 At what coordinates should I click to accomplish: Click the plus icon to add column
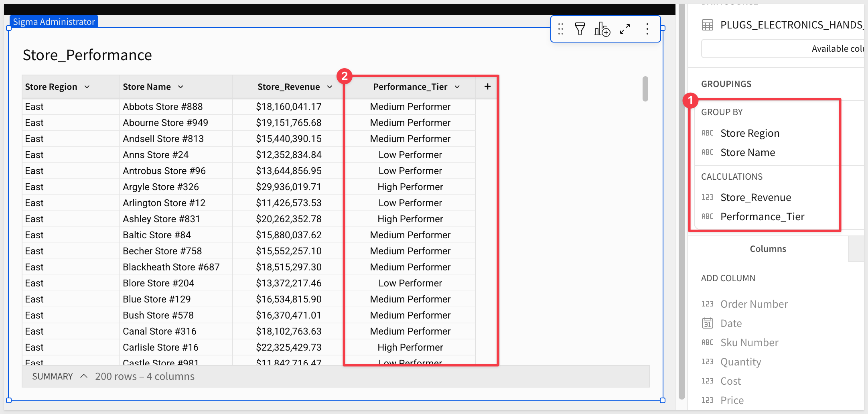487,87
